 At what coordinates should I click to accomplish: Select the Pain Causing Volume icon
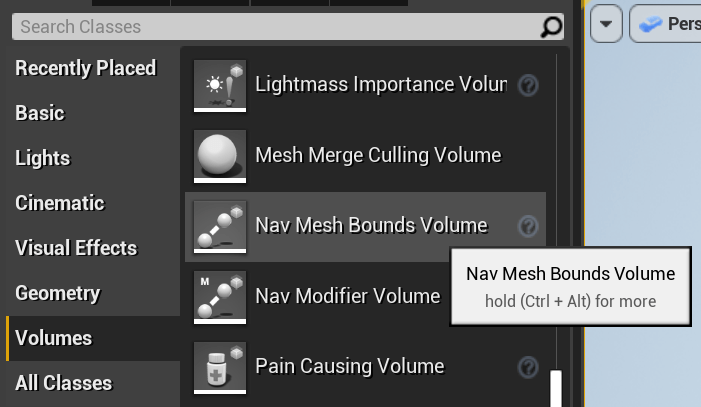tap(220, 368)
